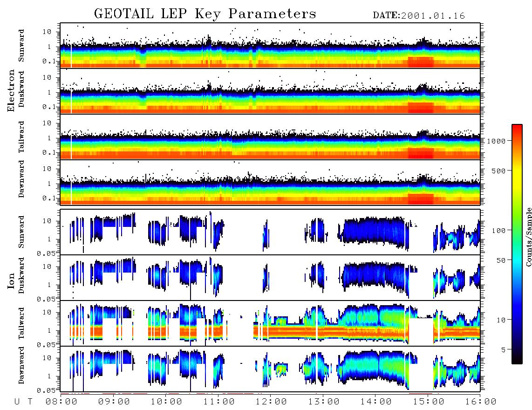Click the Electron Tailward spectrogram panel
Screen dimensions: 532x410
pyautogui.click(x=270, y=137)
